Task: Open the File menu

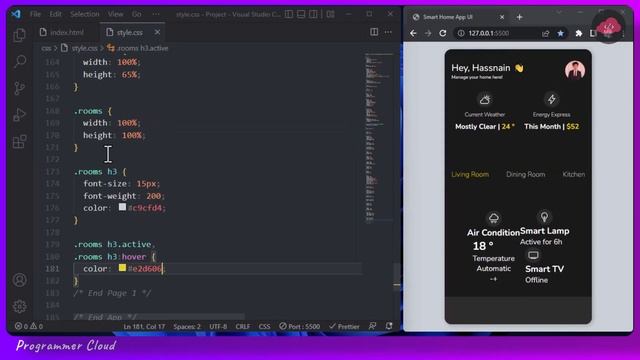Action: coord(36,14)
